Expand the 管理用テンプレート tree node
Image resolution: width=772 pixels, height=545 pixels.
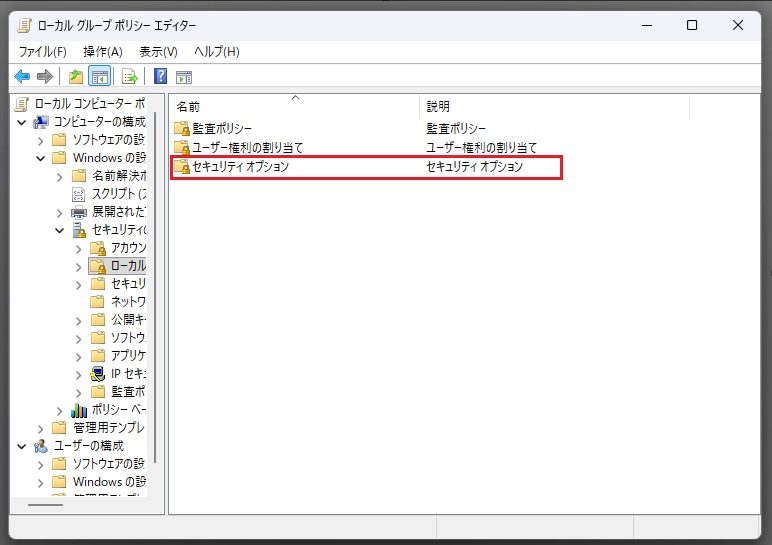pos(41,428)
